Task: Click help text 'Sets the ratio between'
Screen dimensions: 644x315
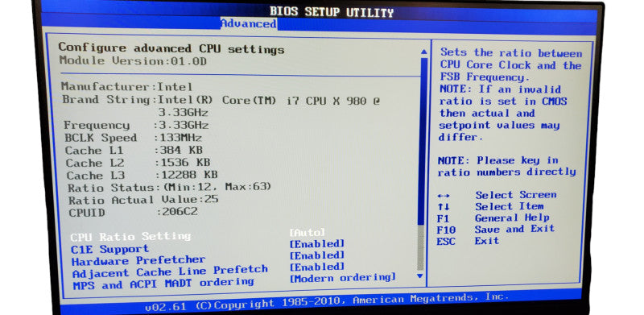Action: [x=511, y=53]
